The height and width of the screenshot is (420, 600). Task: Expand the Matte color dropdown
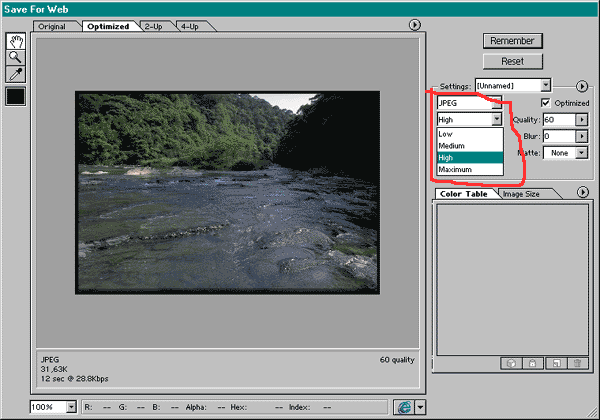[582, 152]
